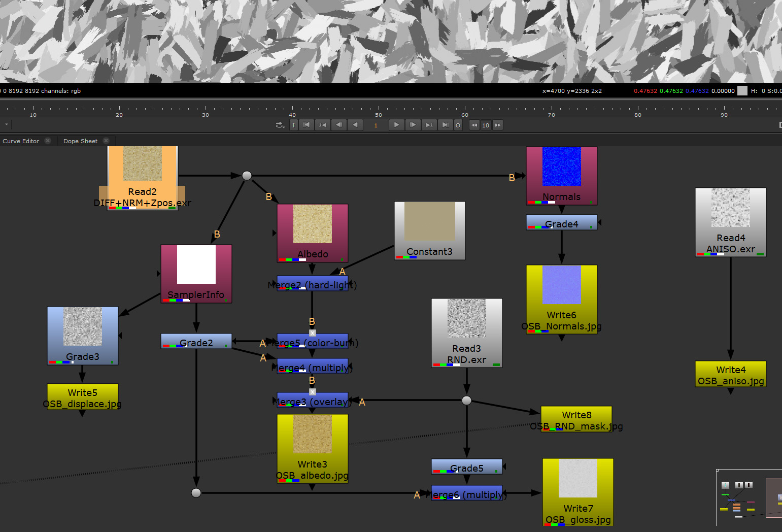Jump to the last frame button
The width and height of the screenshot is (782, 532).
coord(445,125)
